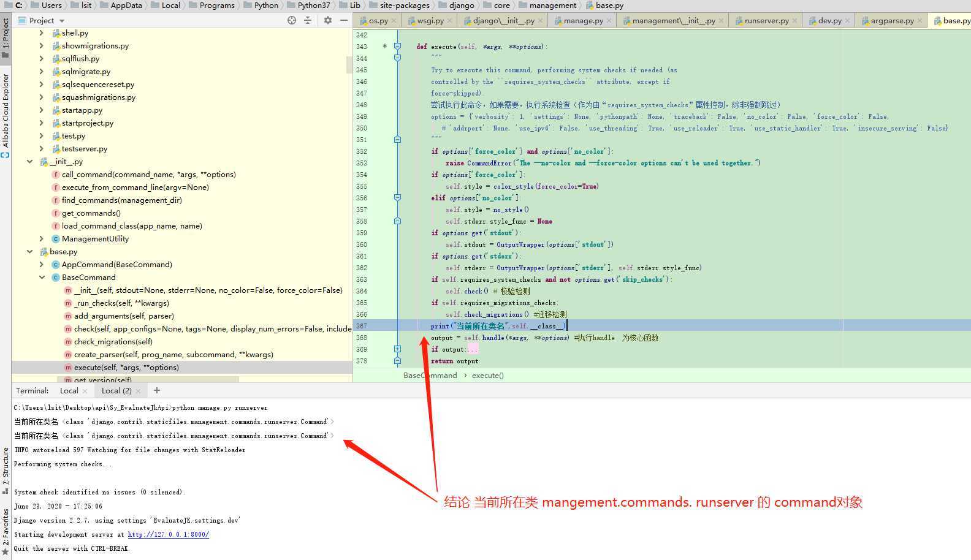Click the overriding-method gutter marker on line 343
971x560 pixels.
pos(384,47)
